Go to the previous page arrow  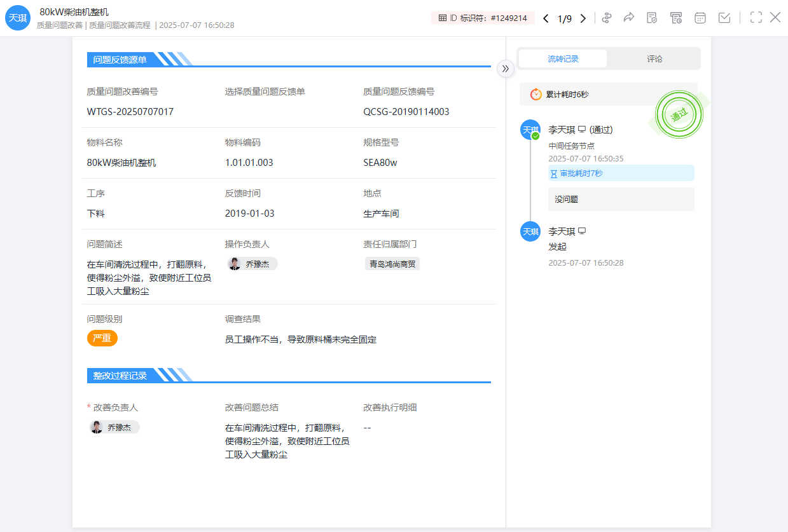545,18
